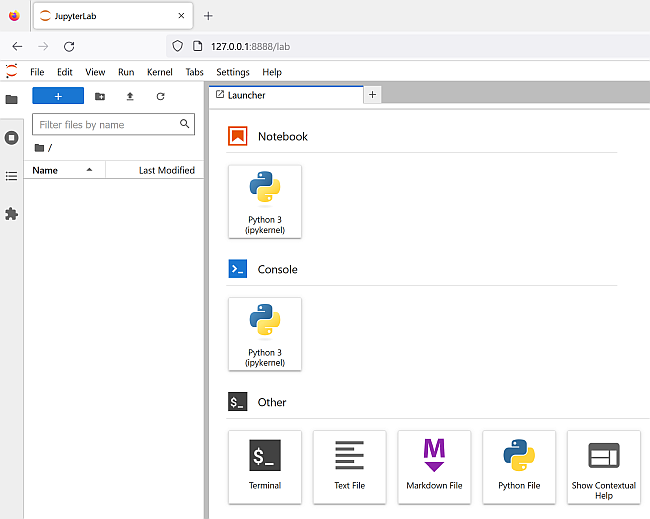
Task: Launch Python 3 notebook under Notebook section
Action: coord(265,202)
